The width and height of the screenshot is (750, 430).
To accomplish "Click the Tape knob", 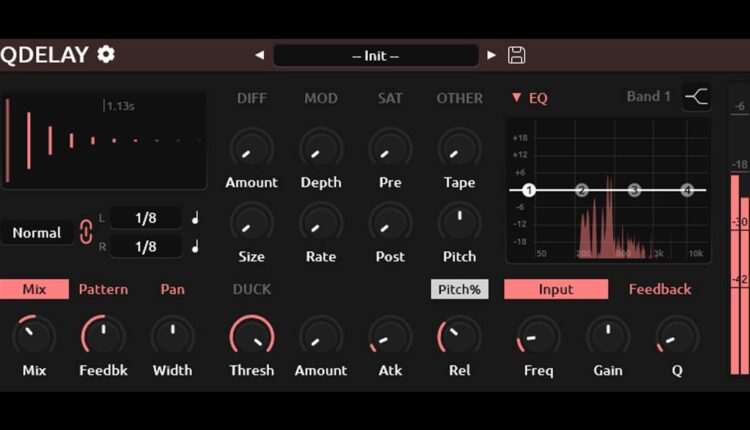I will [x=459, y=149].
